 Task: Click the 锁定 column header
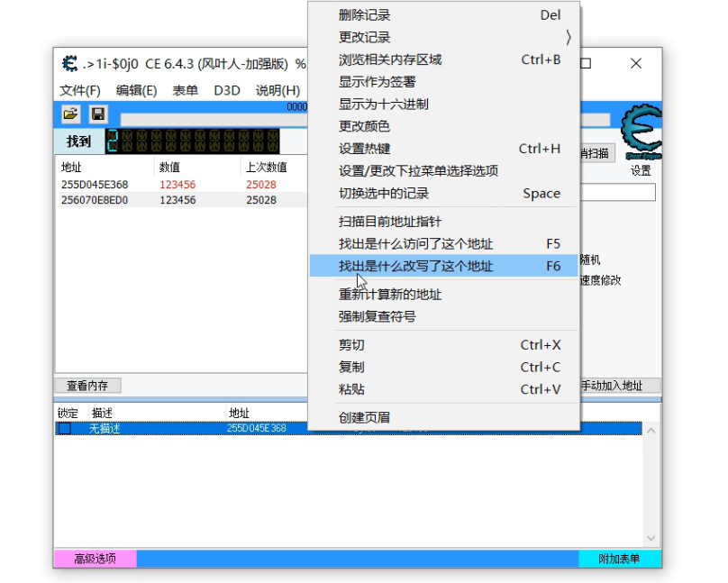[x=68, y=413]
